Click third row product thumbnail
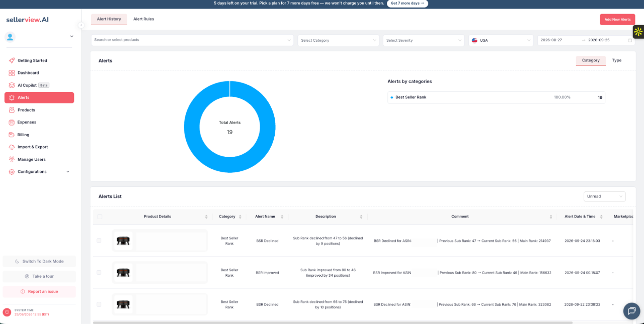This screenshot has width=644, height=324. coord(123,304)
